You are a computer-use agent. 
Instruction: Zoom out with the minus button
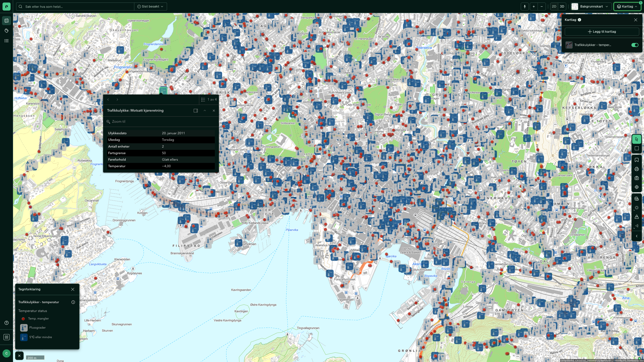pyautogui.click(x=542, y=7)
